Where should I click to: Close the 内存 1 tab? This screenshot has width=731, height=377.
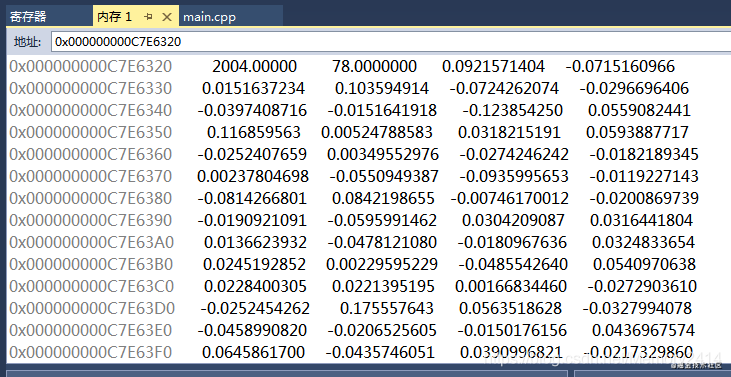point(167,18)
